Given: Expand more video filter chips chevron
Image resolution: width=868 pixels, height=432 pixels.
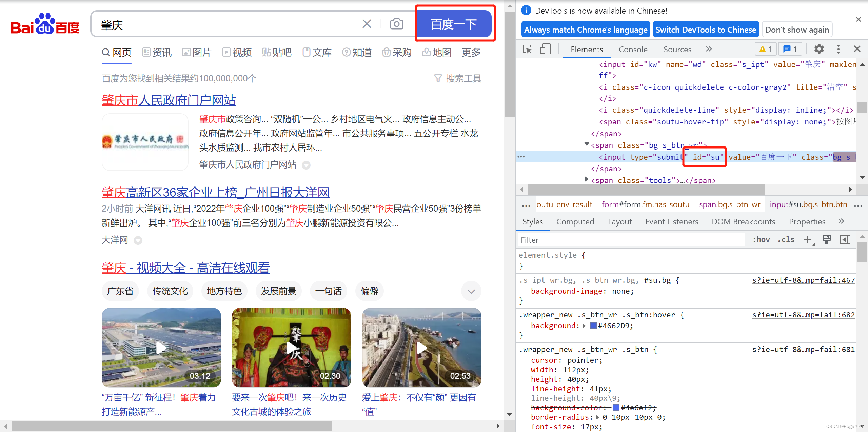Looking at the screenshot, I should point(471,291).
